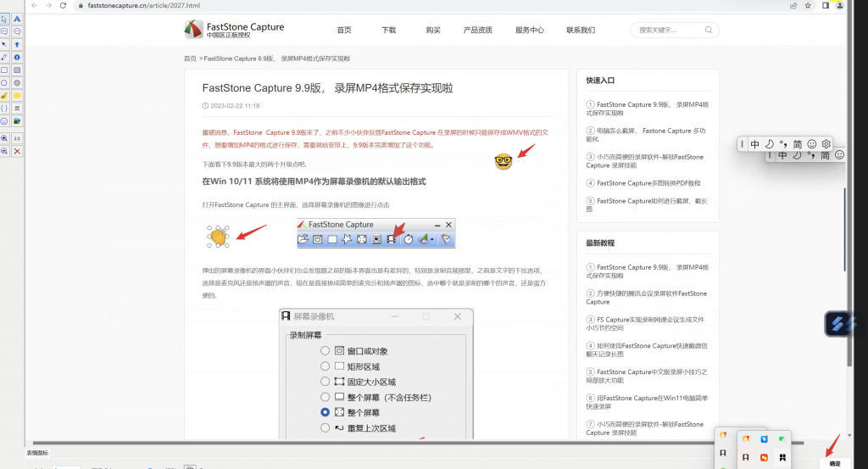Pick the blue up-arrow stamp tool
The height and width of the screenshot is (469, 868).
pos(17,44)
